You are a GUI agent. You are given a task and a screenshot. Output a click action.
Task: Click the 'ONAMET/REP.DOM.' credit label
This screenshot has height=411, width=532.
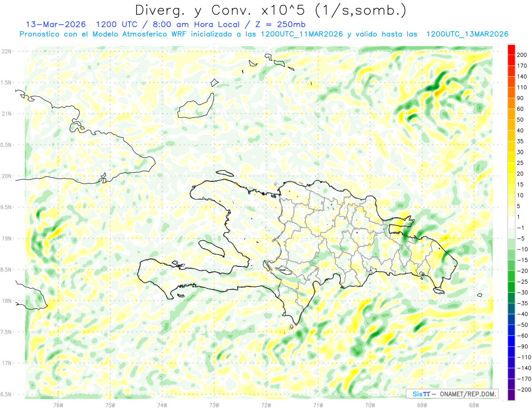[x=467, y=394]
